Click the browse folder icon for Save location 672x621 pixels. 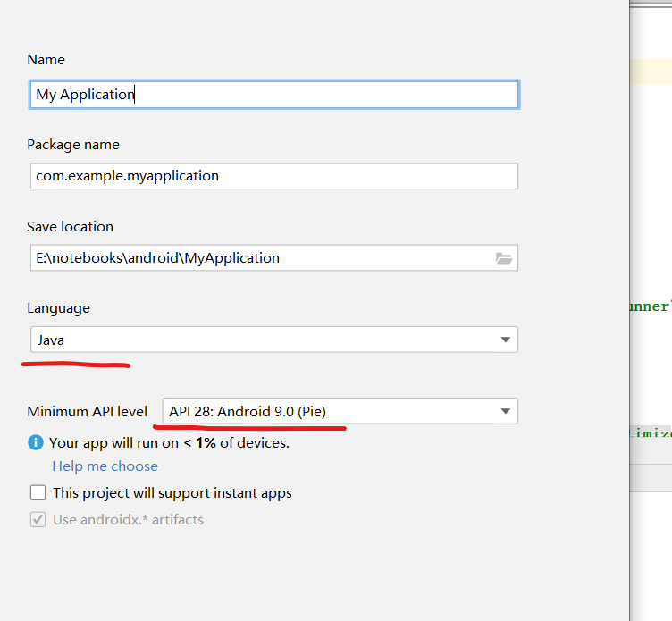[x=504, y=259]
